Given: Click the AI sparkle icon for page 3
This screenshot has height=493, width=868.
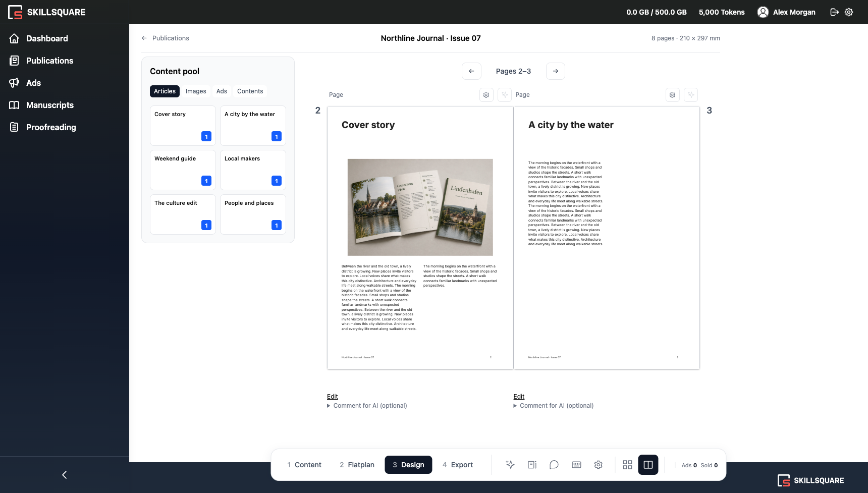Looking at the screenshot, I should point(691,95).
